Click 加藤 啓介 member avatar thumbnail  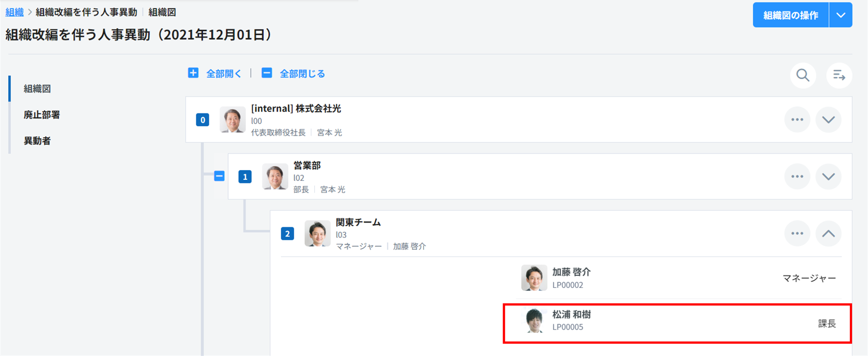(x=534, y=278)
